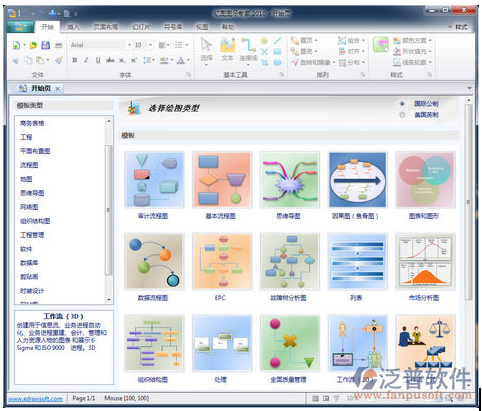Open the www.edrawsoft.com link in the status bar

[35, 398]
